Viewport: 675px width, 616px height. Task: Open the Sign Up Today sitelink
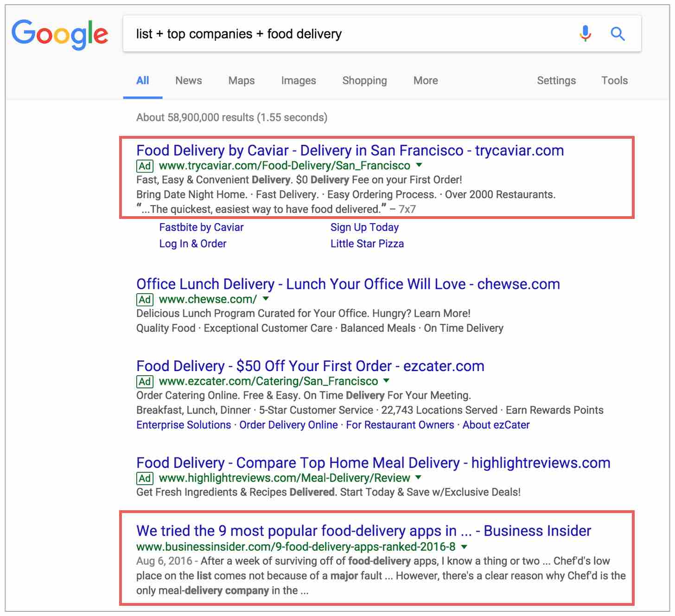364,227
